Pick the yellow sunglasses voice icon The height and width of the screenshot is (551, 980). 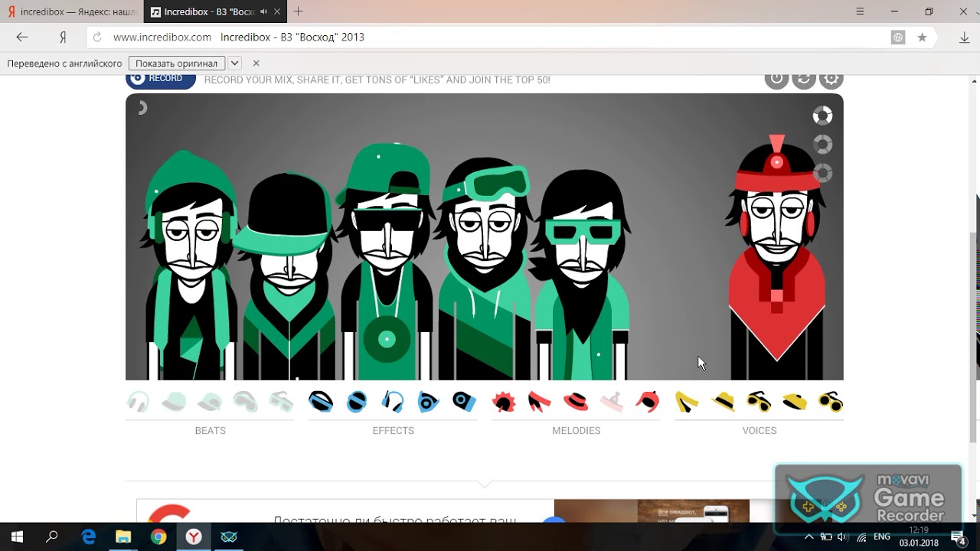coord(759,401)
